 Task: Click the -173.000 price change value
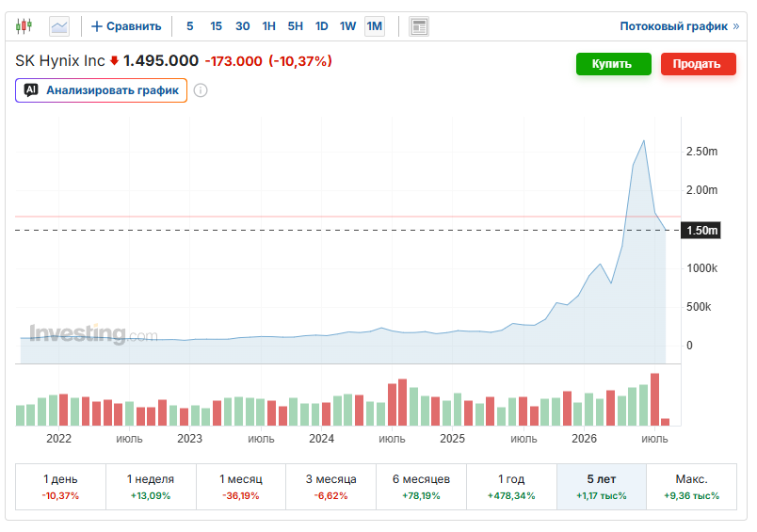click(234, 61)
